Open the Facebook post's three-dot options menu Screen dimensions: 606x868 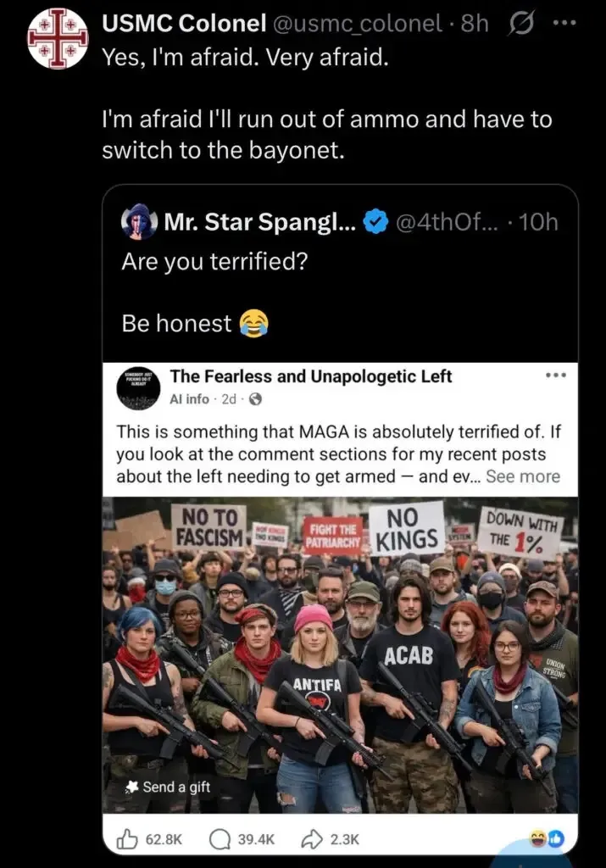pos(555,376)
